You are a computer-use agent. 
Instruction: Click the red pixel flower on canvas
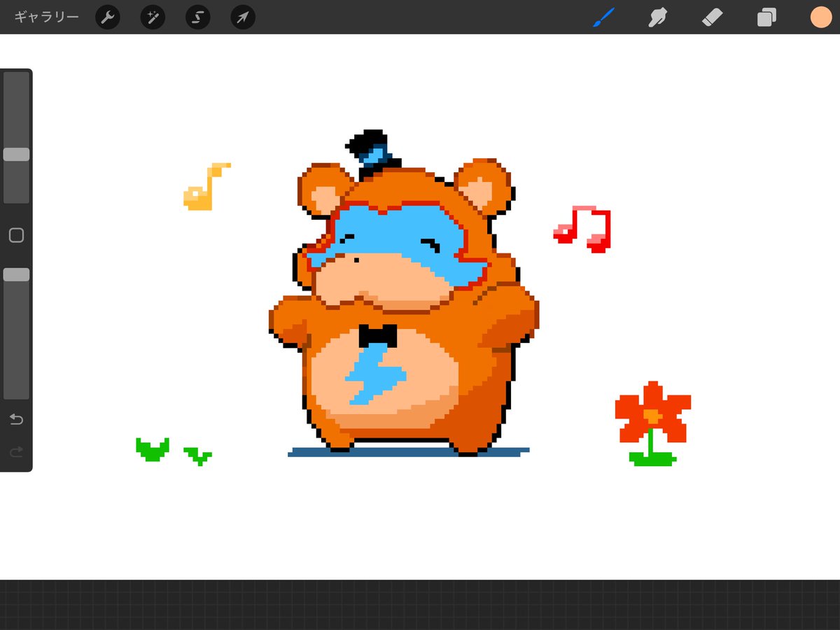click(x=652, y=423)
